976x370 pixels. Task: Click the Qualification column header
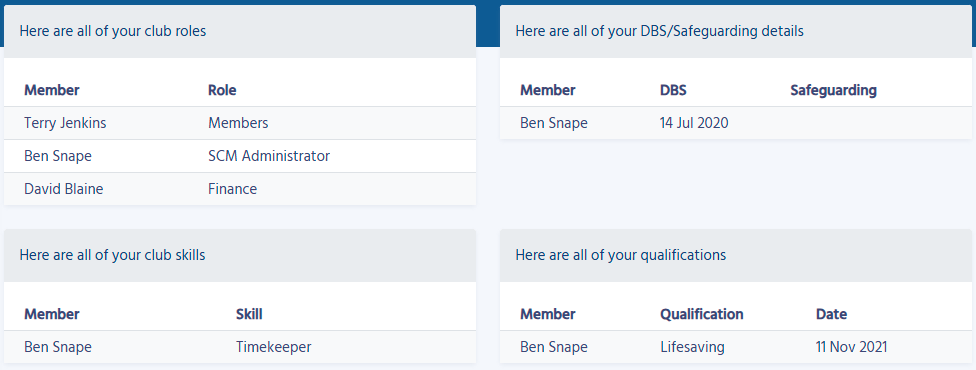coord(702,314)
